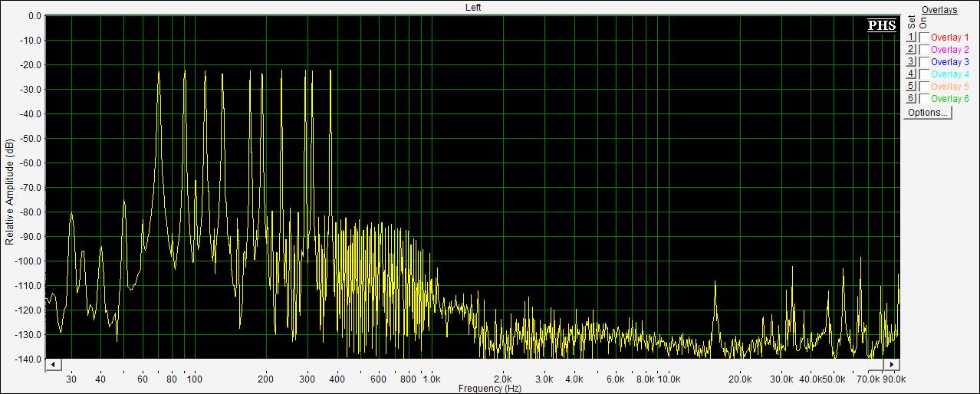Select the blue Overlay 3 label
The image size is (980, 394).
click(949, 62)
